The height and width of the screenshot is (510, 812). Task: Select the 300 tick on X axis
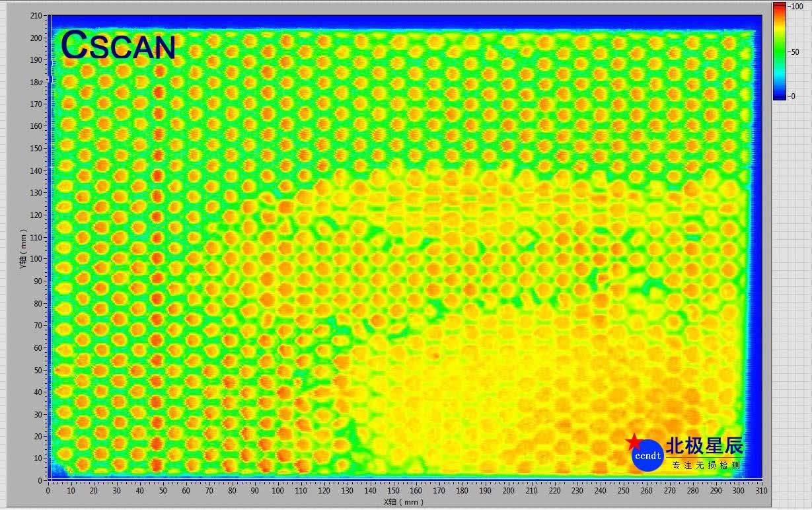739,491
